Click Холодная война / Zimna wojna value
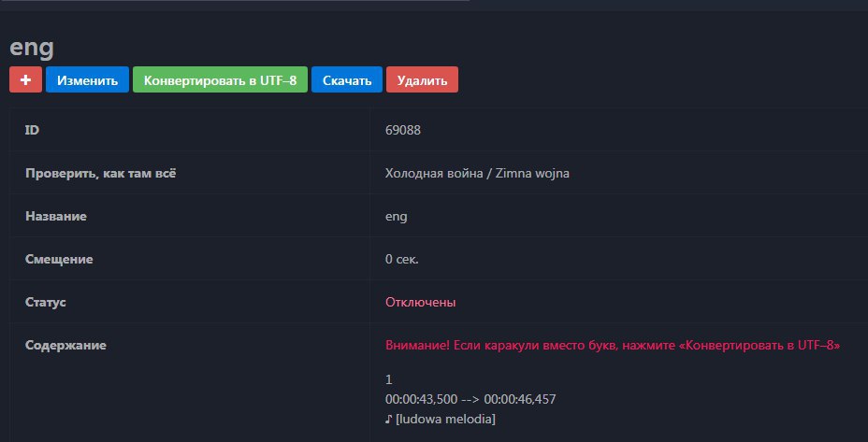This screenshot has width=868, height=442. (x=477, y=173)
